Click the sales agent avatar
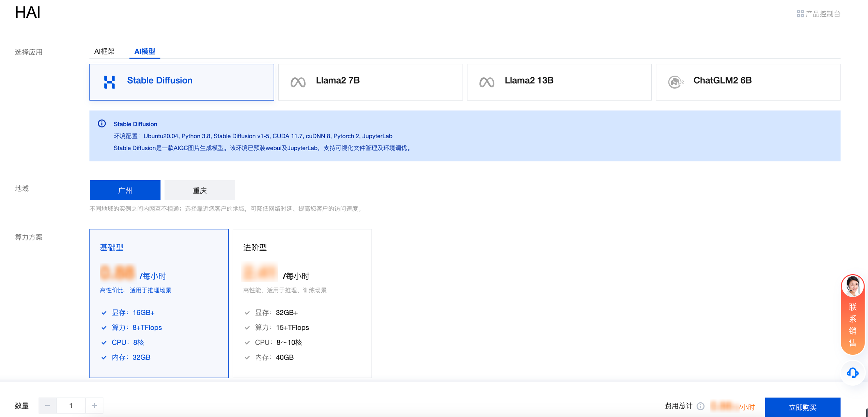Screen dimensions: 868x417 [x=853, y=286]
